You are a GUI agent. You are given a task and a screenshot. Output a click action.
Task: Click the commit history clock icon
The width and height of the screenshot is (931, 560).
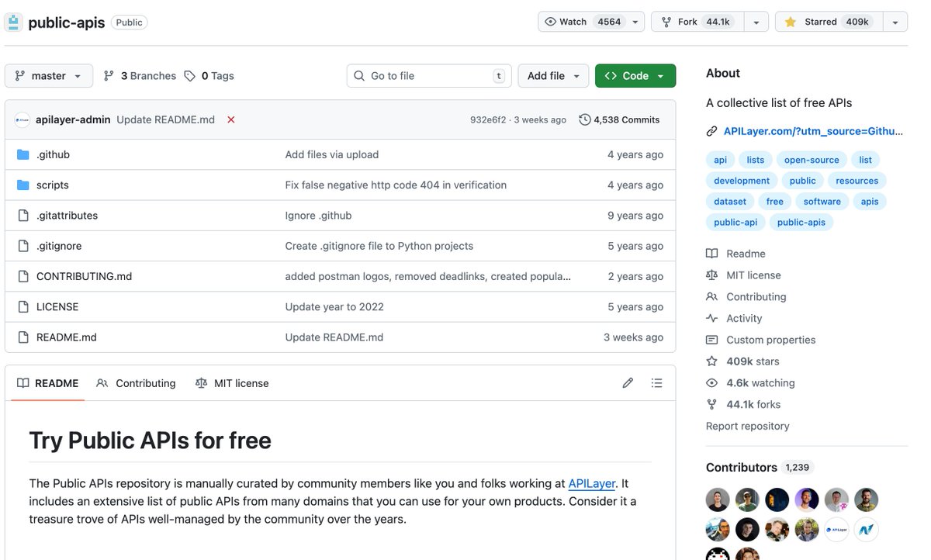584,119
